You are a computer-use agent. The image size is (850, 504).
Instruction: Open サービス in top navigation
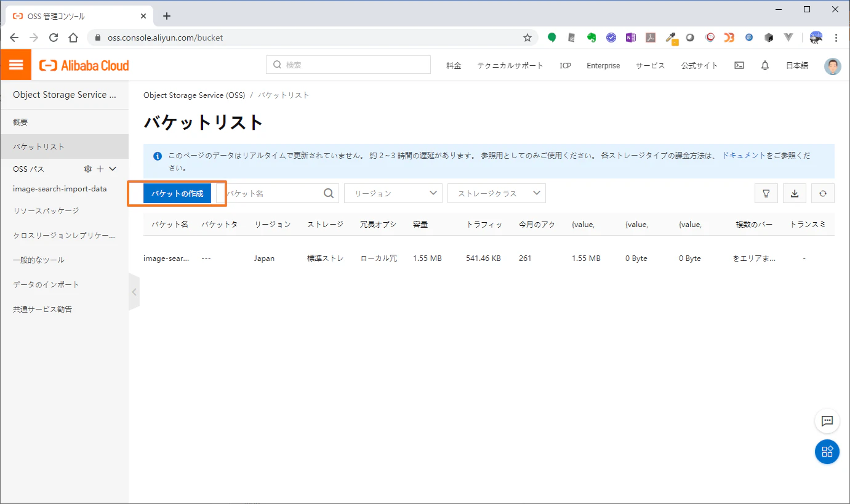point(651,65)
